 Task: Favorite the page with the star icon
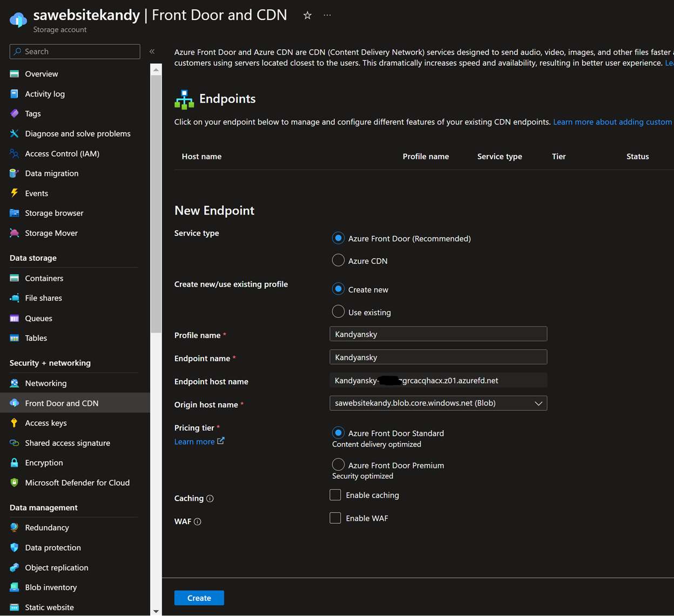point(307,15)
